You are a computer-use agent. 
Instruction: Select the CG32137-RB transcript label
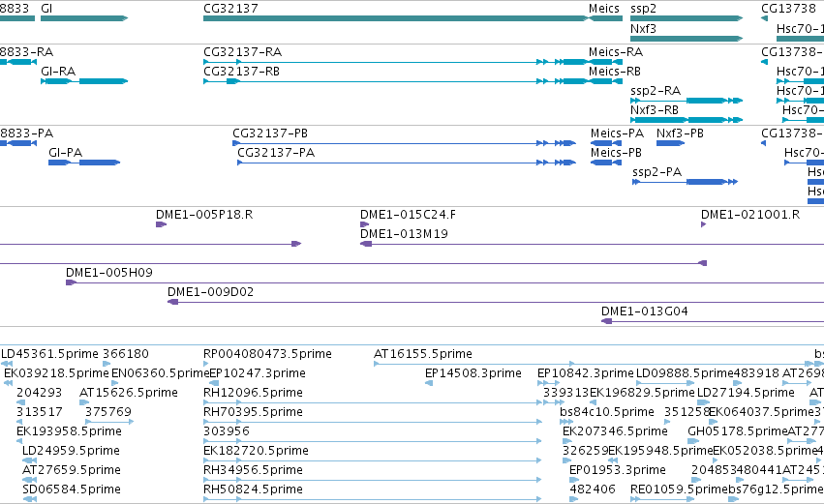click(241, 72)
